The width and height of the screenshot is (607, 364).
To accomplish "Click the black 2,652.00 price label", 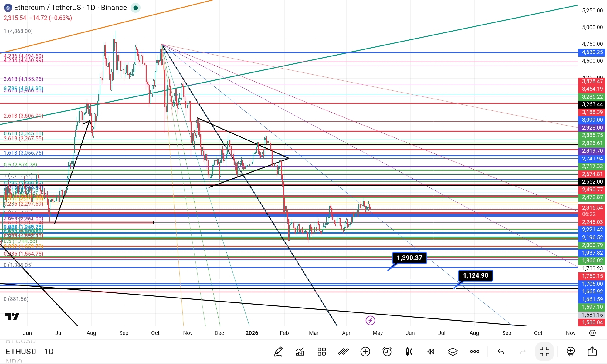I will pyautogui.click(x=592, y=182).
